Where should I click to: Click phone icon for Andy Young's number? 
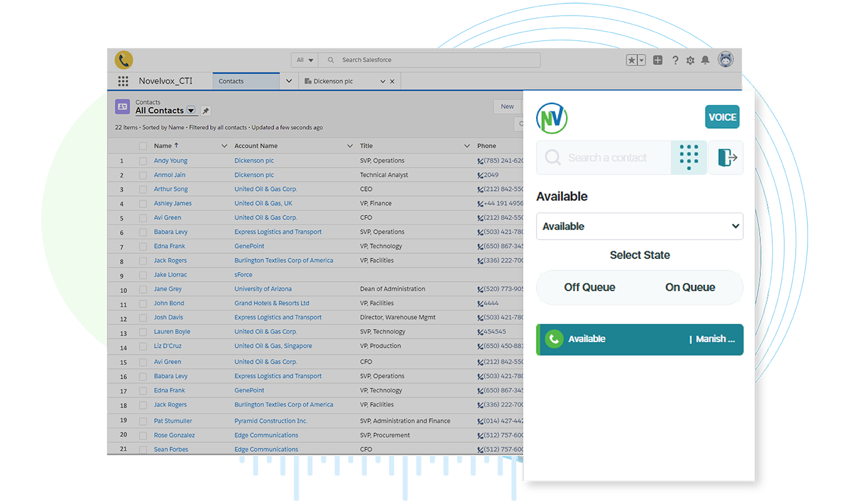(x=480, y=161)
